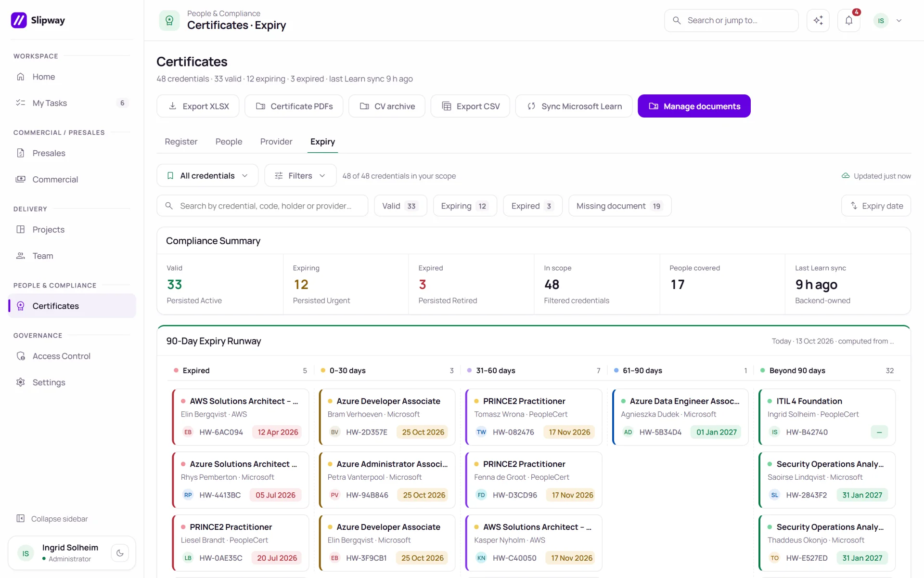Toggle the Valid 33 filter chip
Image resolution: width=924 pixels, height=578 pixels.
[400, 206]
